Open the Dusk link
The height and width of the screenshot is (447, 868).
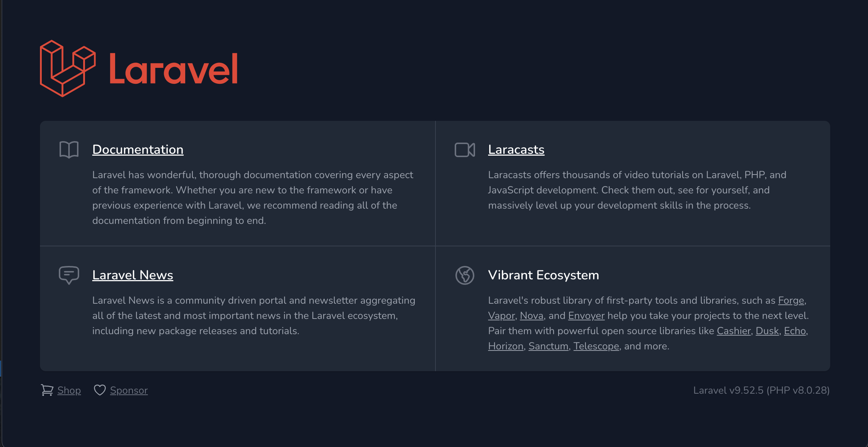(767, 331)
